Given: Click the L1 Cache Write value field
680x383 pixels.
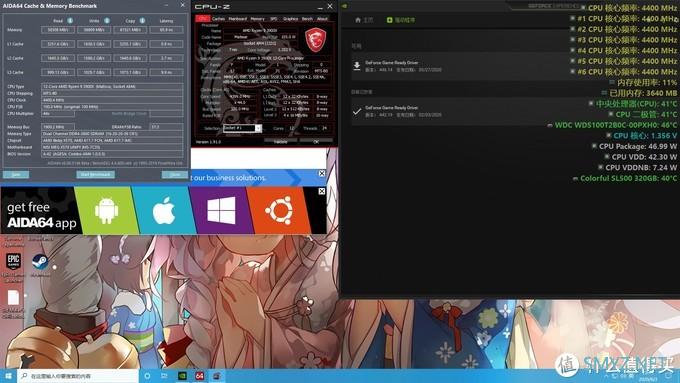Looking at the screenshot, I should click(x=94, y=44).
